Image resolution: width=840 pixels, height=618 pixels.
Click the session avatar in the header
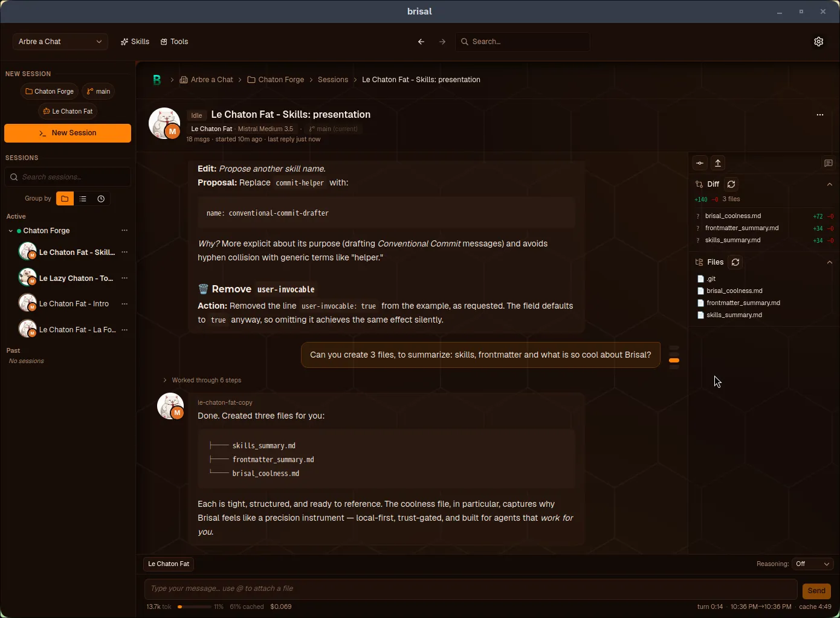tap(164, 123)
